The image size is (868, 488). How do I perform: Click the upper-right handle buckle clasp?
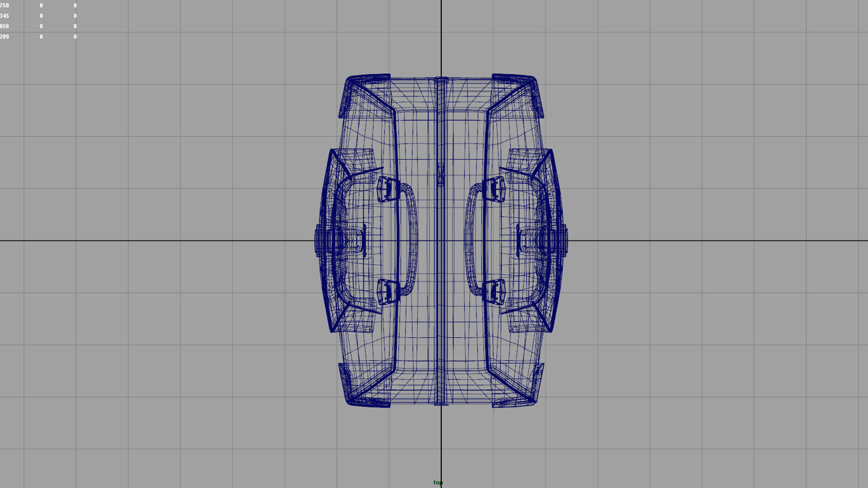click(x=495, y=189)
